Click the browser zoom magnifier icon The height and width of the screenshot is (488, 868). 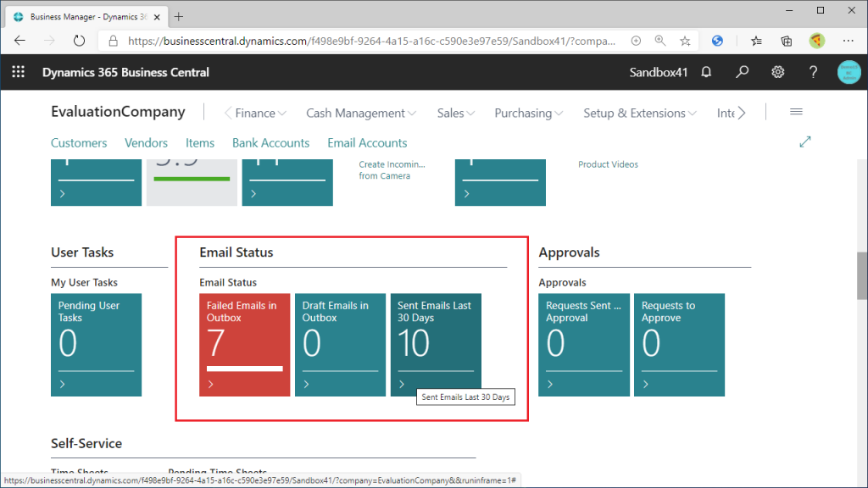[x=659, y=41]
